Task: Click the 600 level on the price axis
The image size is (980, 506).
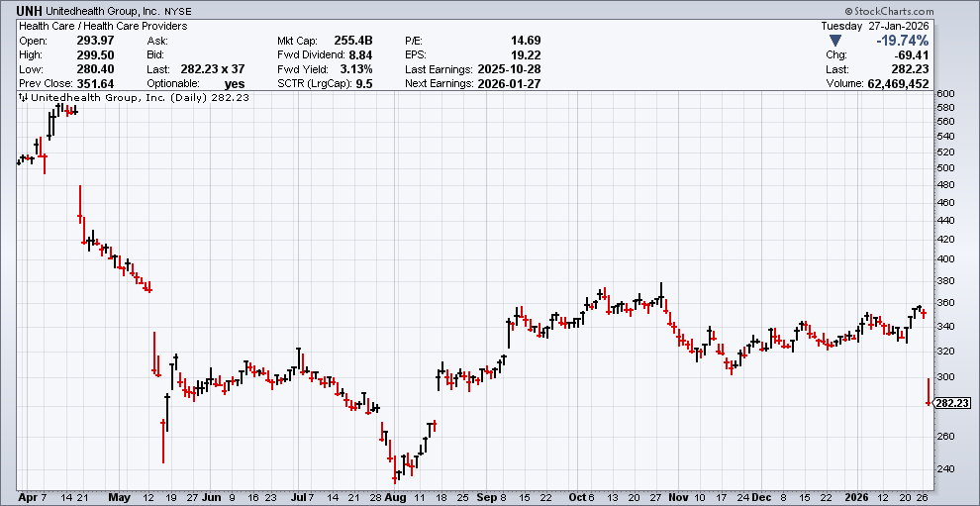Action: (944, 93)
